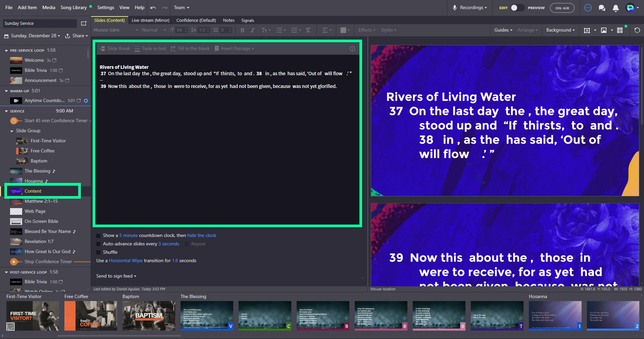This screenshot has height=339, width=644.
Task: Open the Guides dropdown
Action: (x=503, y=30)
